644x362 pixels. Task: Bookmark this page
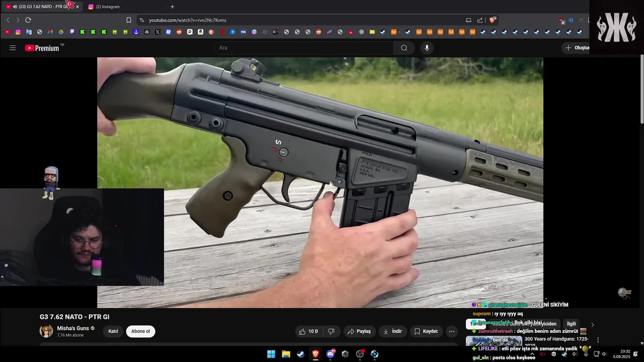129,20
